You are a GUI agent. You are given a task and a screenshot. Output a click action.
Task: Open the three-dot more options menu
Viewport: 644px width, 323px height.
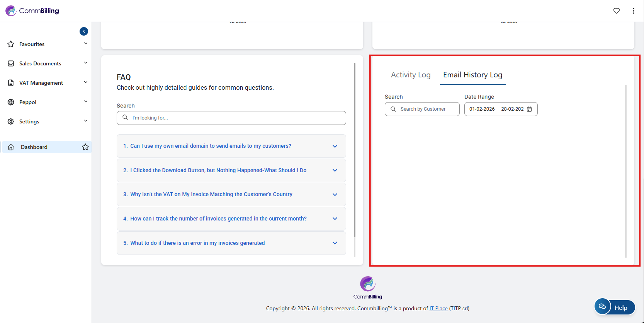click(x=633, y=11)
